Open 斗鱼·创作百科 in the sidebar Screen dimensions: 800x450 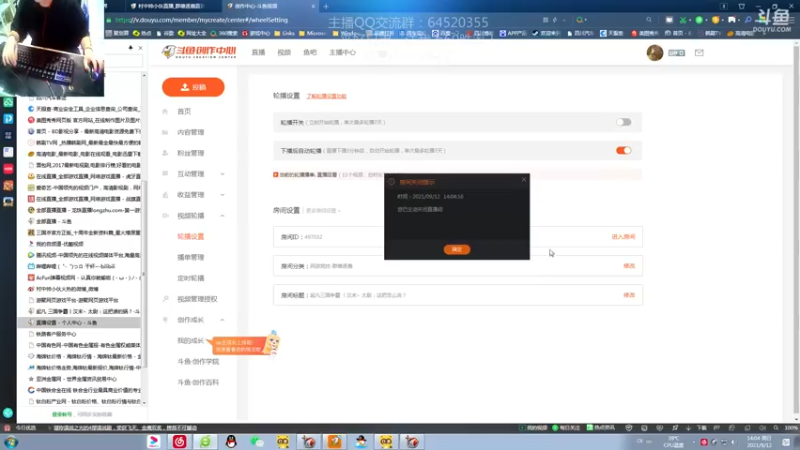[198, 382]
